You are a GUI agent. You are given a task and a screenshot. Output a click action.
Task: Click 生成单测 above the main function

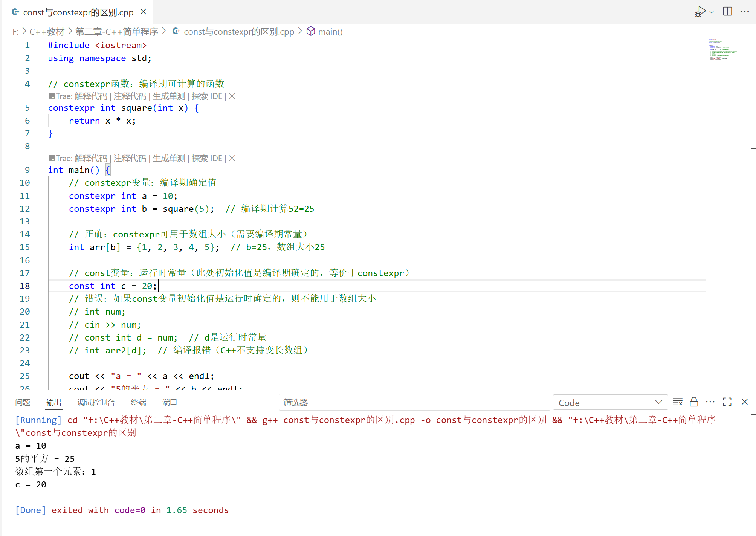(x=169, y=159)
